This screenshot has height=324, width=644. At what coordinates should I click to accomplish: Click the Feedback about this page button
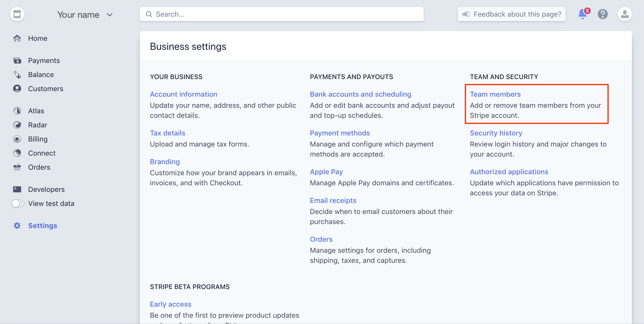pyautogui.click(x=511, y=14)
